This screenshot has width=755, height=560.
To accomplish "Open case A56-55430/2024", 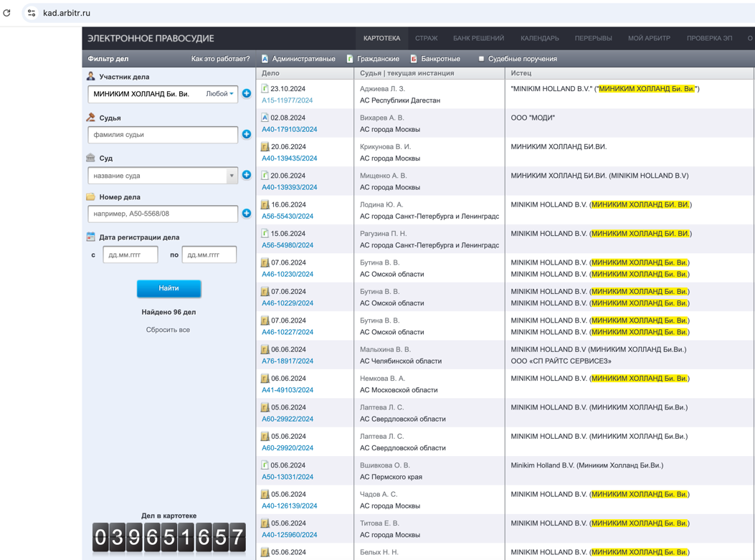I will 288,217.
